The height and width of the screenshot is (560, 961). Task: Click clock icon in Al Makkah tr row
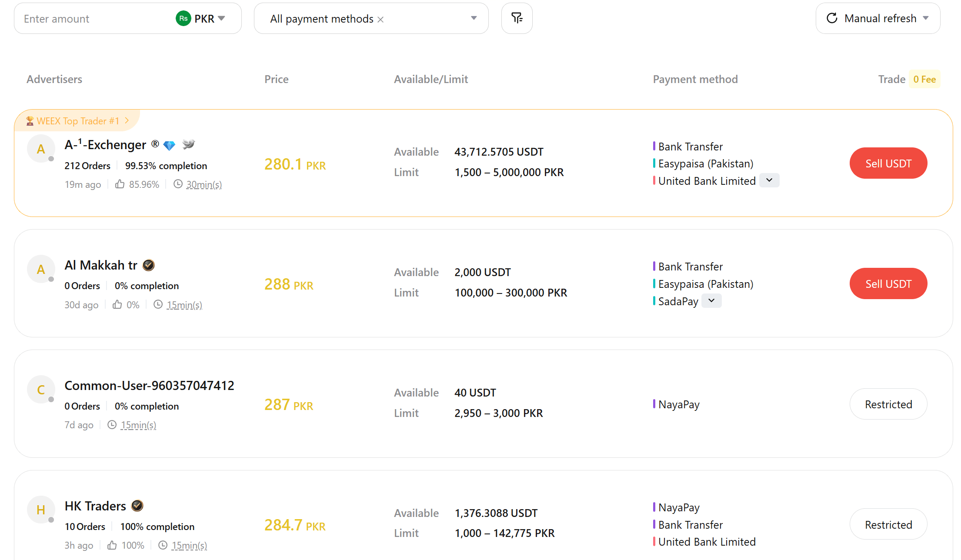(158, 304)
